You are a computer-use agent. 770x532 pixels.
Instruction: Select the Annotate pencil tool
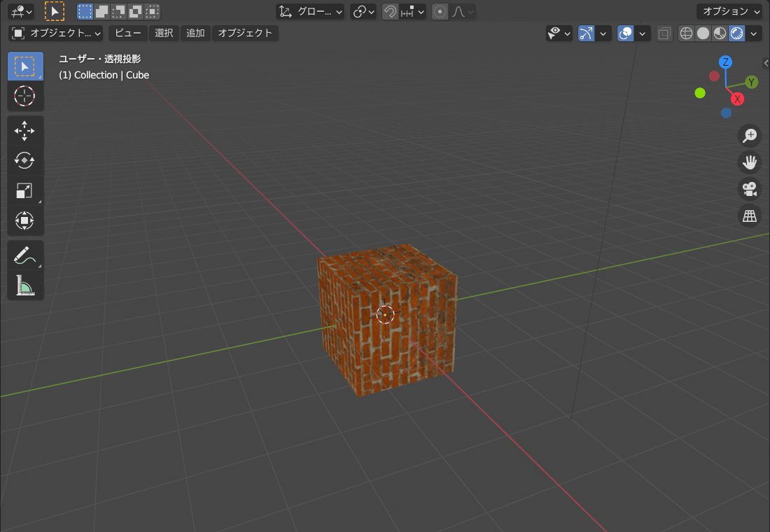pyautogui.click(x=25, y=255)
